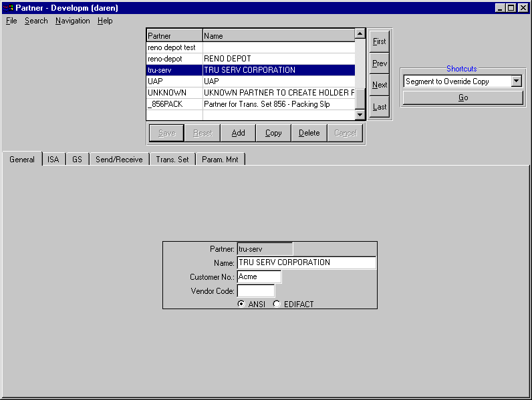Expand the Shortcuts dropdown list
Image resolution: width=532 pixels, height=400 pixels.
[x=516, y=81]
